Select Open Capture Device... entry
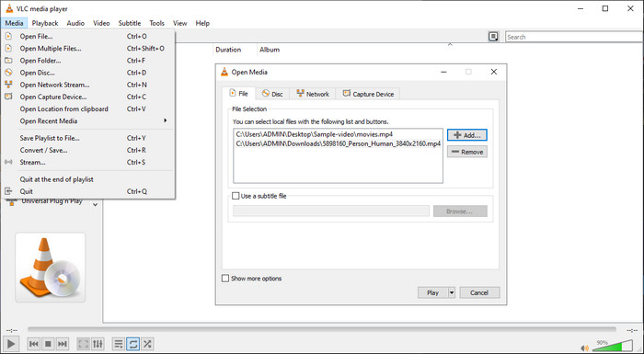Image resolution: width=644 pixels, height=354 pixels. (88, 97)
